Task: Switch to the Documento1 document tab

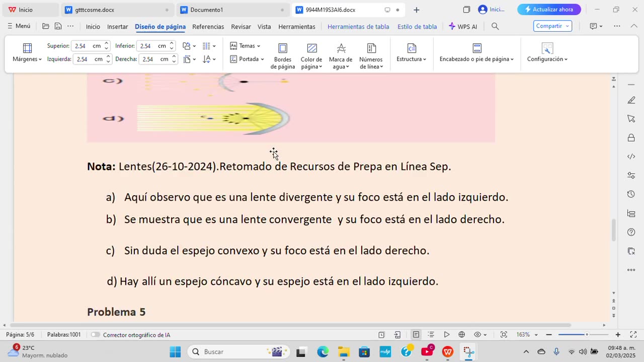Action: (233, 10)
